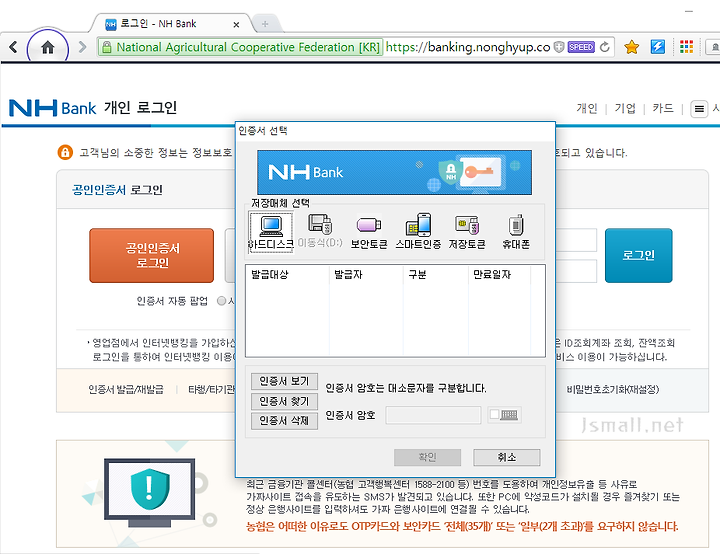This screenshot has width=720, height=554.
Task: Select the removable disk (이동식 D:) icon
Action: tap(320, 231)
